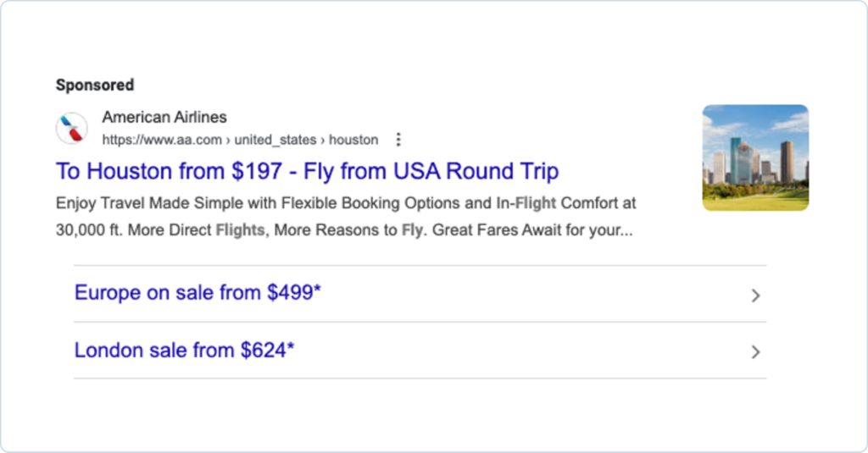Expand the London sale chevron arrow
Image resolution: width=868 pixels, height=453 pixels.
pos(755,352)
